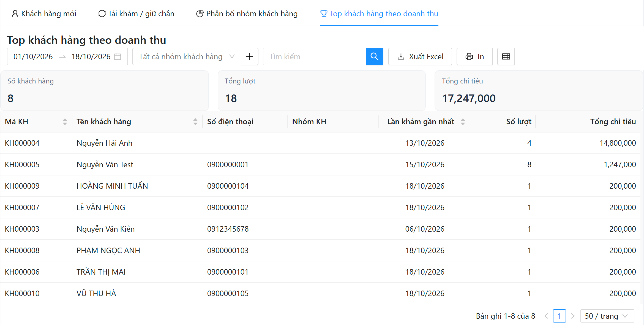Select page 1 in pagination

pyautogui.click(x=559, y=316)
